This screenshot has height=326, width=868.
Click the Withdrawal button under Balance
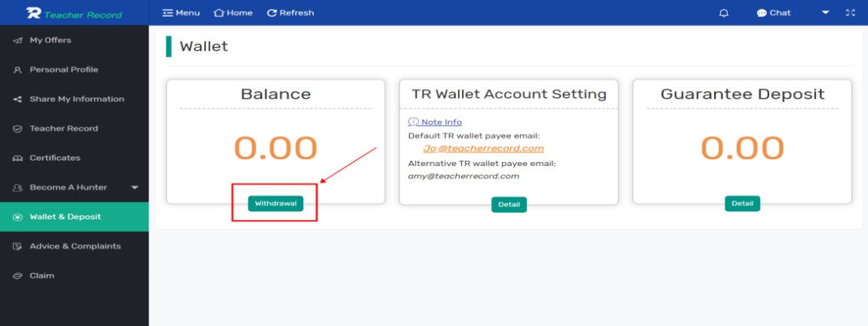point(276,204)
